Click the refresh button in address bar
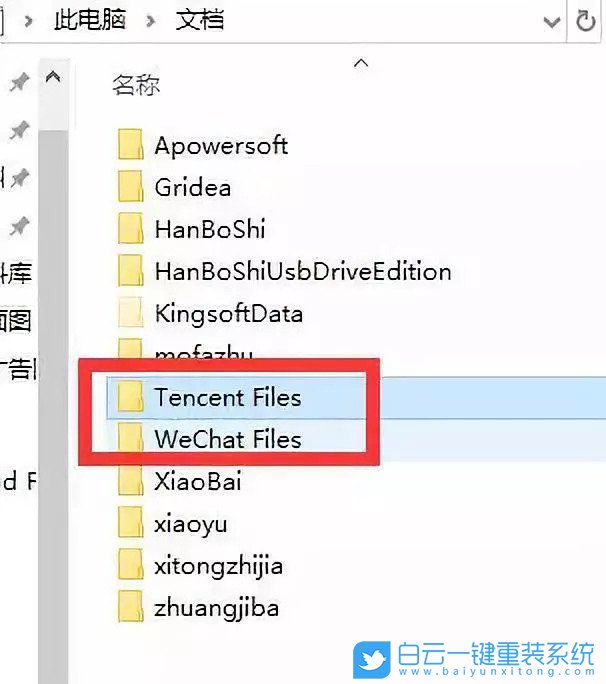 pyautogui.click(x=585, y=20)
